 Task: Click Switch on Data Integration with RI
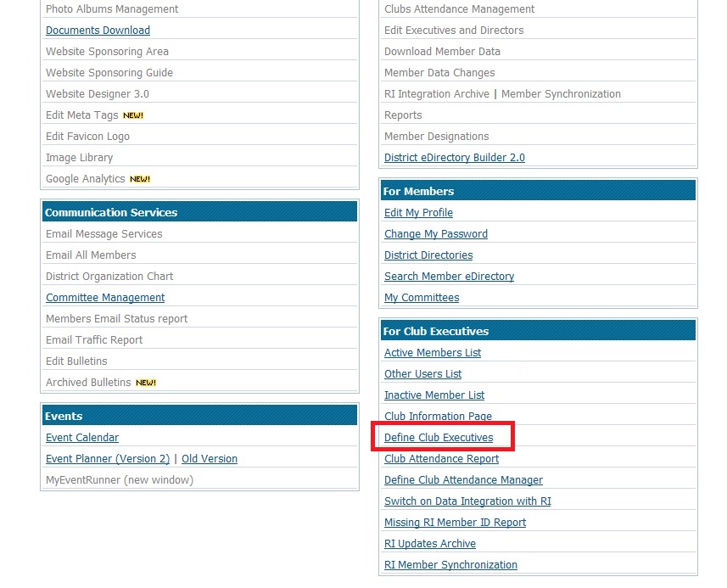[467, 501]
